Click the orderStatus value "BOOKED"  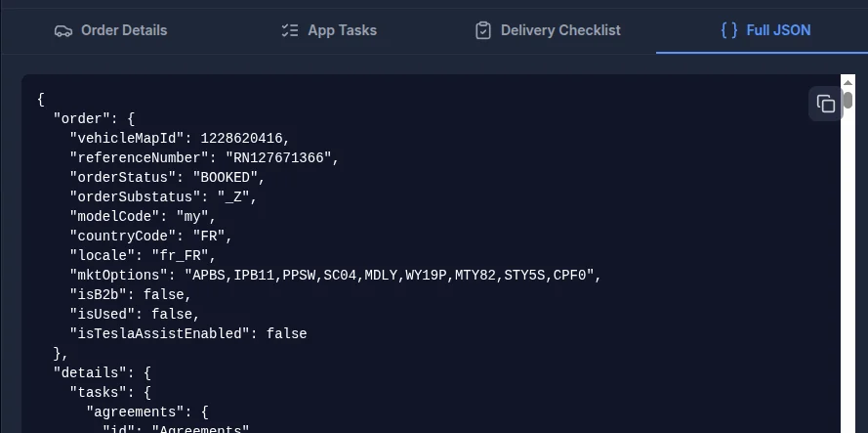226,178
